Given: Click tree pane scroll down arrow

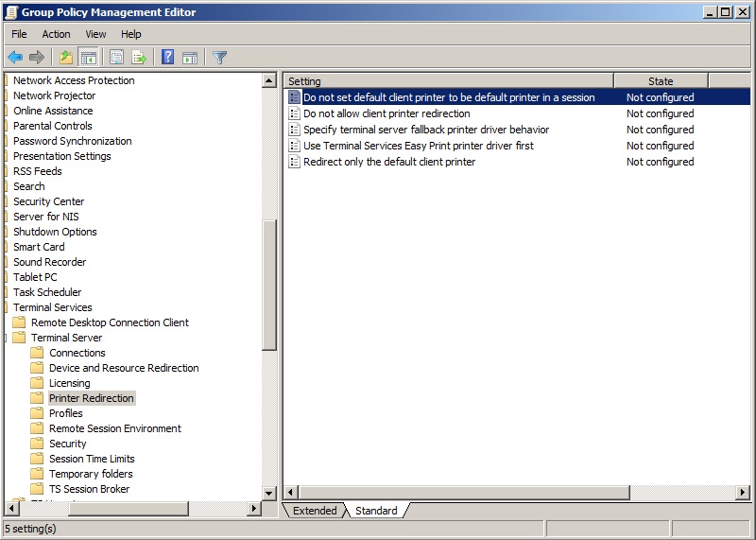Looking at the screenshot, I should [269, 494].
